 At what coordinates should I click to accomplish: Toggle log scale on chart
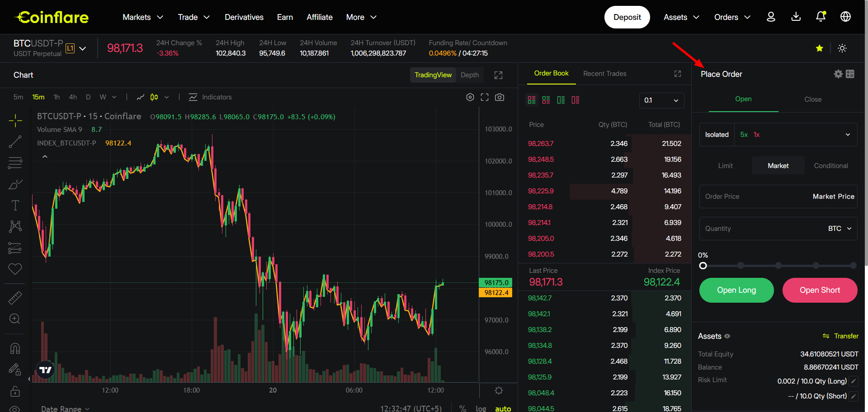481,408
